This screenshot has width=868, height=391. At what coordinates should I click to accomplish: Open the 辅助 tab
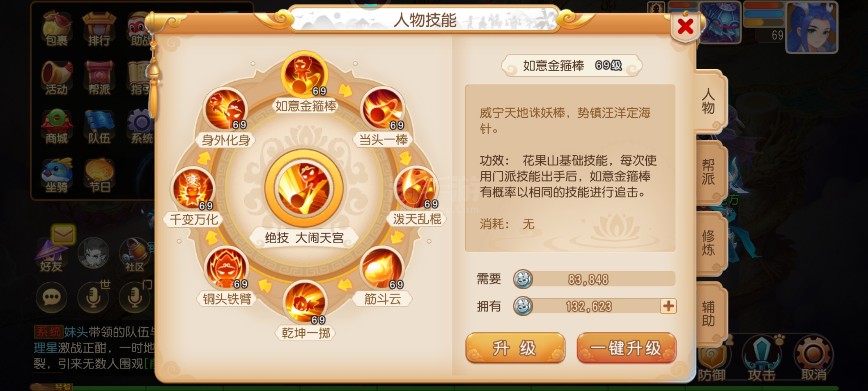[709, 314]
